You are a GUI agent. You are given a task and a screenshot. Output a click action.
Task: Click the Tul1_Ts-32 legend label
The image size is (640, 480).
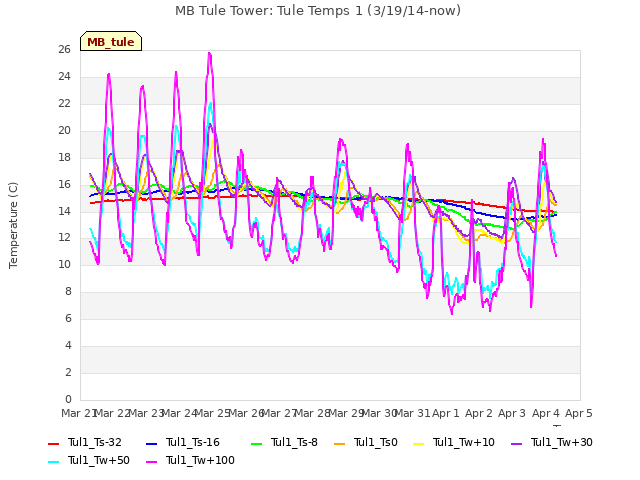95,442
